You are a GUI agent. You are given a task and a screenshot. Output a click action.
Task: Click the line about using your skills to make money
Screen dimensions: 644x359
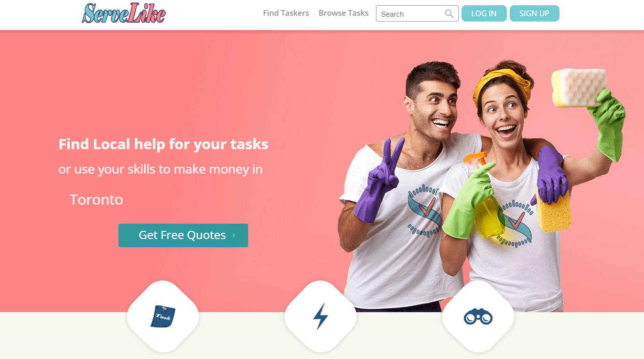(x=161, y=169)
